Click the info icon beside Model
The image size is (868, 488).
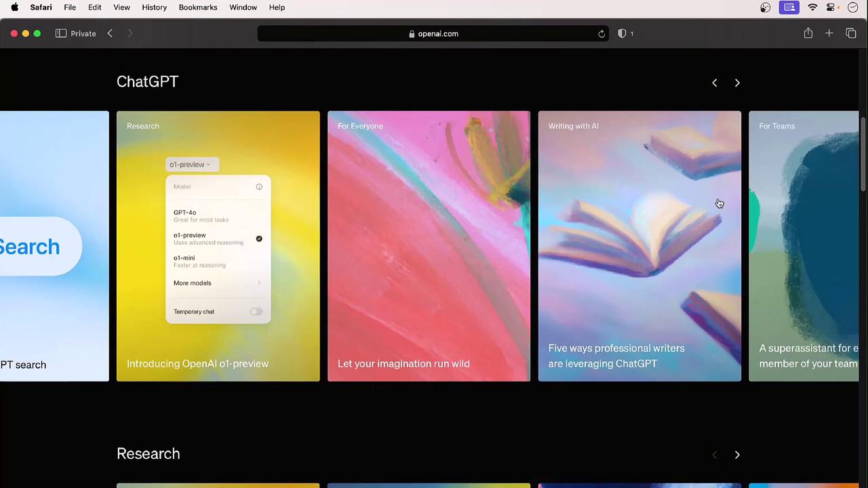[259, 186]
